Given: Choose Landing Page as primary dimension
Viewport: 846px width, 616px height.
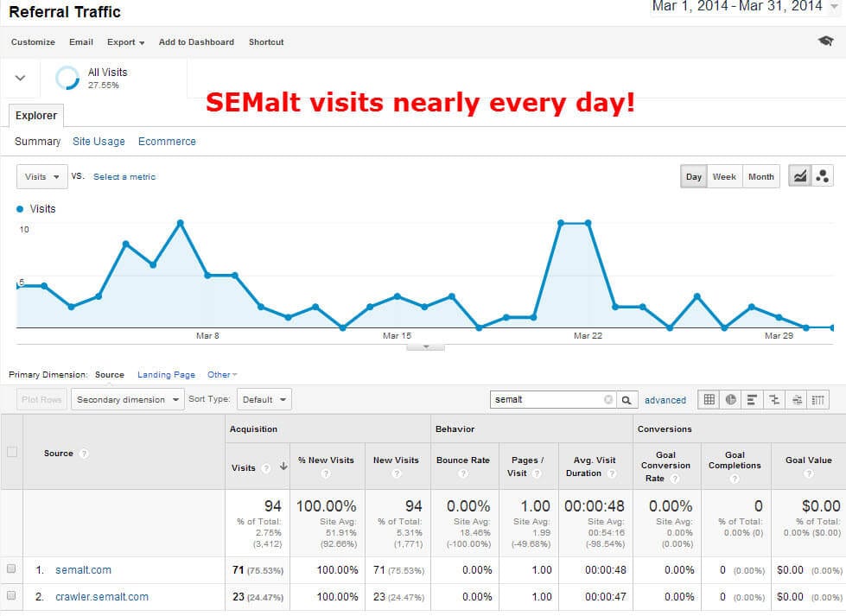Looking at the screenshot, I should point(166,374).
